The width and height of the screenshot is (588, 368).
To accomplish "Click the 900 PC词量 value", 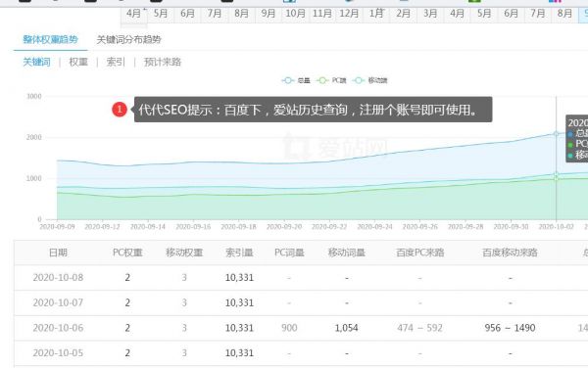I will point(289,328).
